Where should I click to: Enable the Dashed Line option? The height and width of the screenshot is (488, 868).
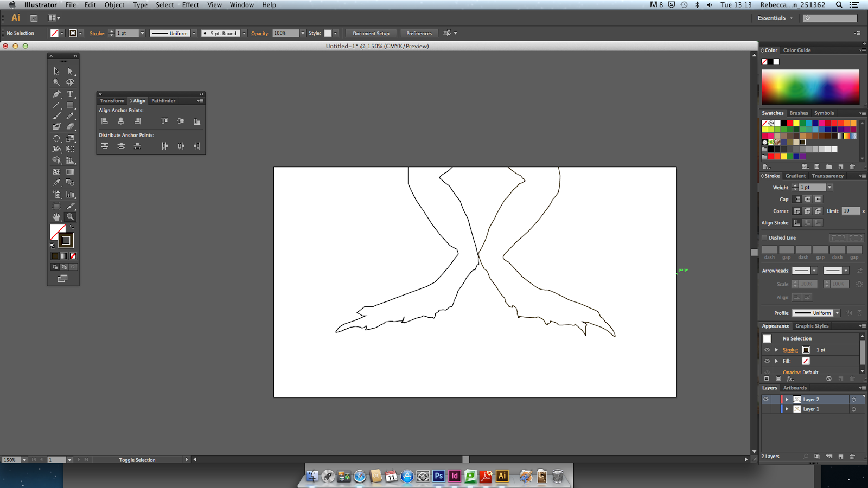pyautogui.click(x=765, y=237)
